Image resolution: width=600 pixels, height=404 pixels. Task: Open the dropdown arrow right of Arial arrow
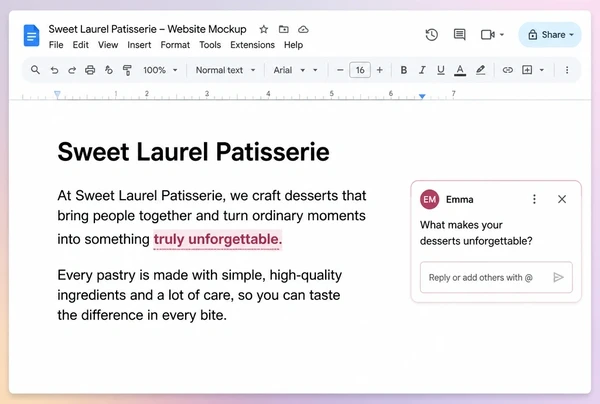coord(315,70)
